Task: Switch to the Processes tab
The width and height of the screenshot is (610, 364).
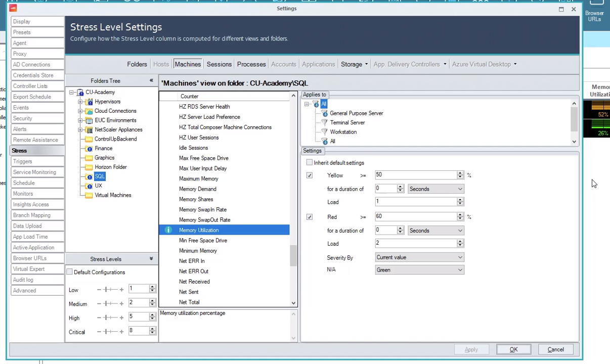Action: click(x=251, y=64)
